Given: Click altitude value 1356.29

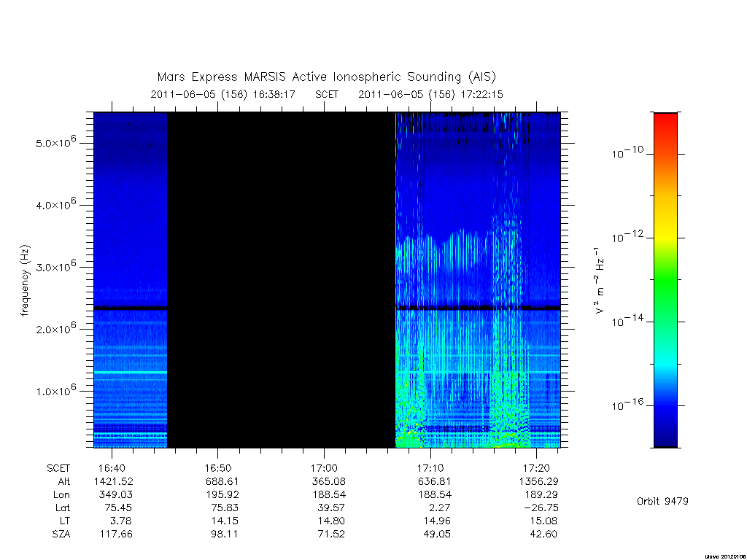Looking at the screenshot, I should click(x=539, y=482).
